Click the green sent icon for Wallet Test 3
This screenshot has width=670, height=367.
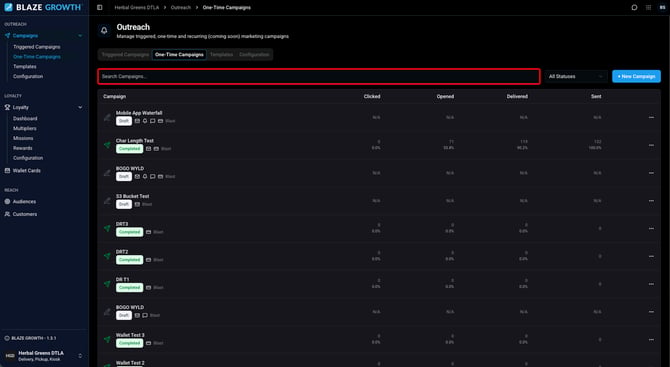(x=107, y=339)
